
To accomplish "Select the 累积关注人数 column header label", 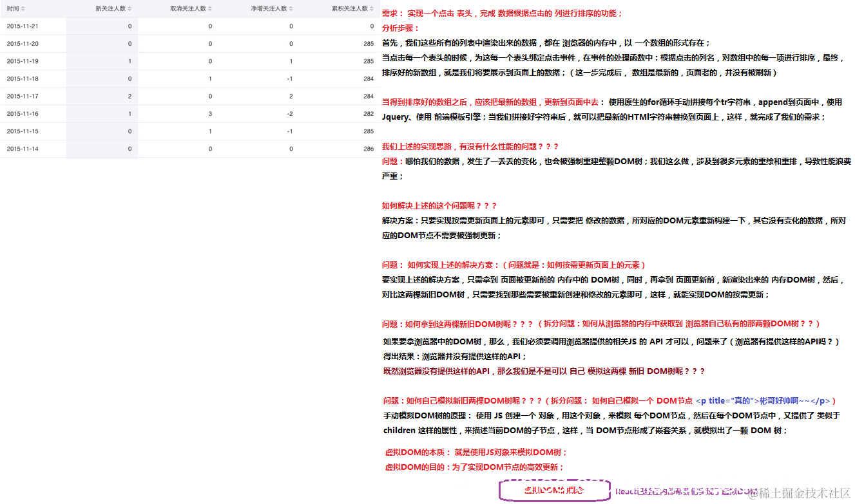I will pos(350,8).
